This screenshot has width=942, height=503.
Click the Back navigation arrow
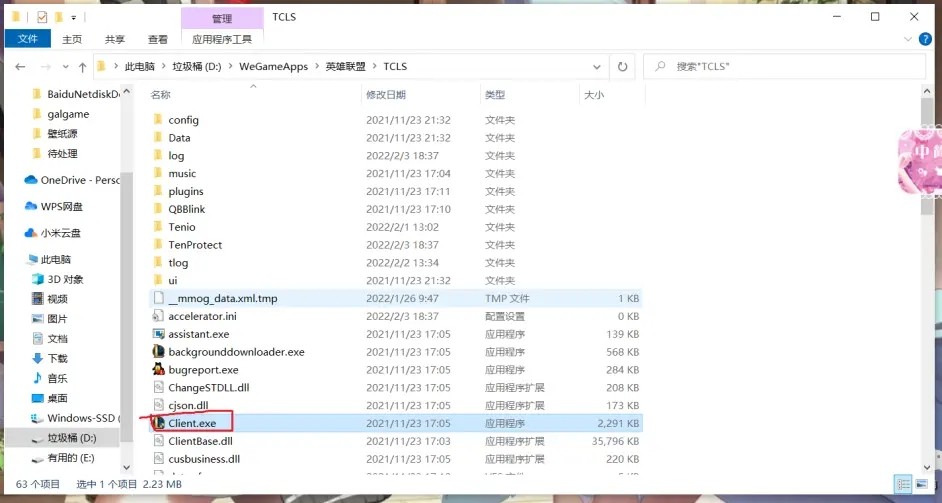[x=20, y=67]
